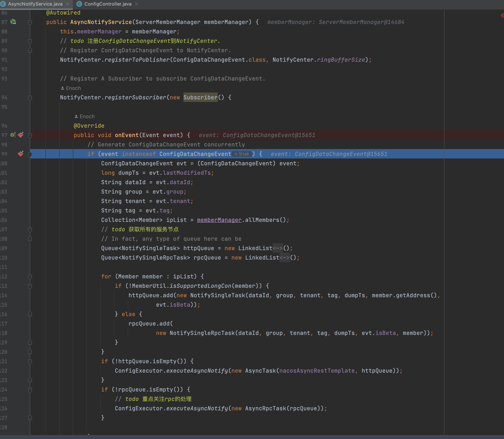Viewport: 504px width, 439px height.
Task: Close the ConfigController.java tab
Action: [137, 4]
